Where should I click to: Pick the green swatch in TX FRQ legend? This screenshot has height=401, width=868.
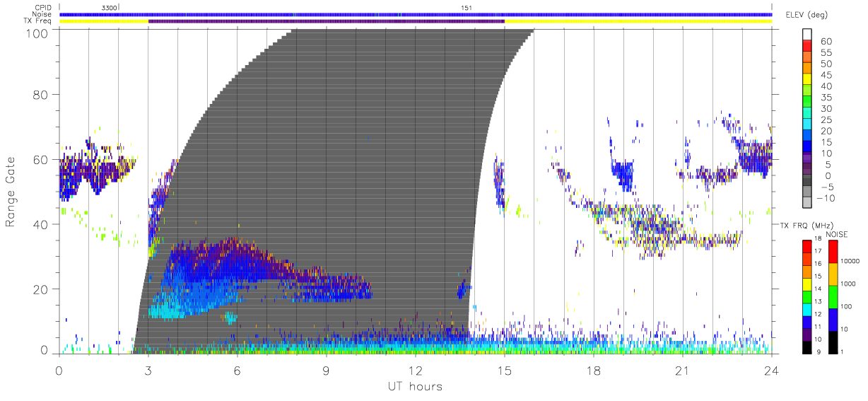point(807,296)
